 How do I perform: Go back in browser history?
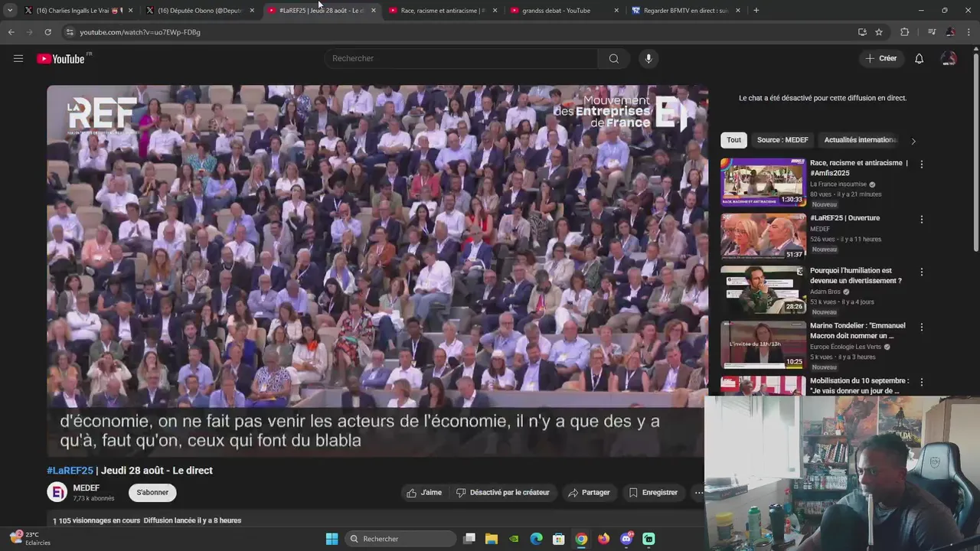point(11,32)
